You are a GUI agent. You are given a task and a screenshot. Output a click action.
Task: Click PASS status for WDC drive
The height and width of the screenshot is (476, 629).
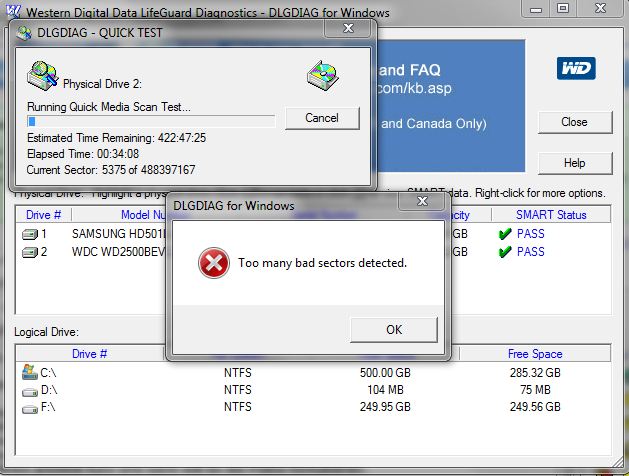click(530, 252)
